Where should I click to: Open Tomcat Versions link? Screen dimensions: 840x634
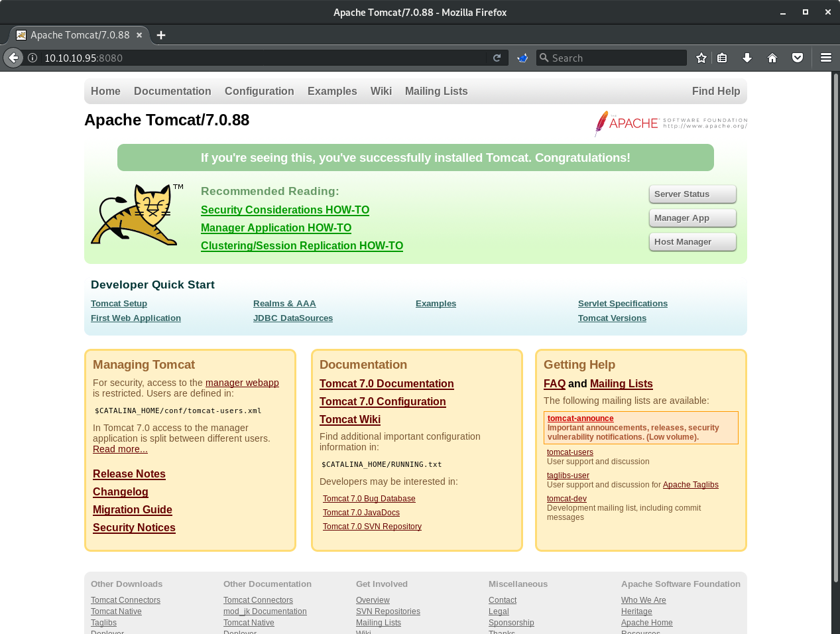click(612, 318)
